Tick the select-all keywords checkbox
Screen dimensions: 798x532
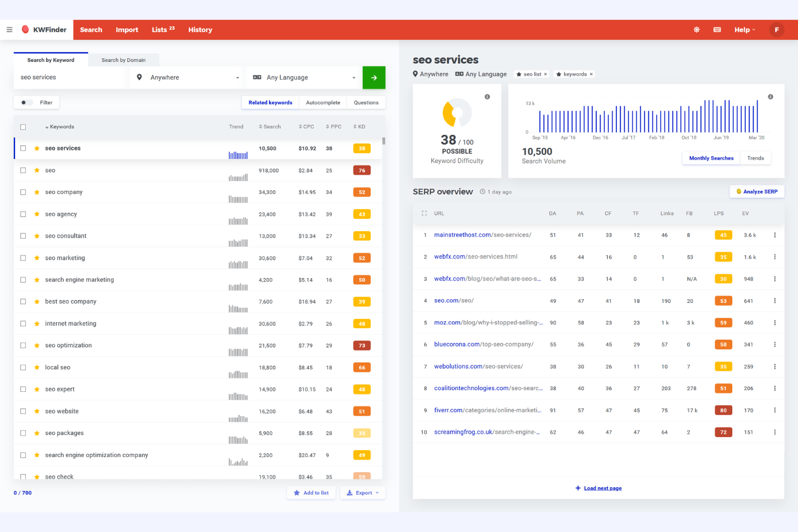23,127
